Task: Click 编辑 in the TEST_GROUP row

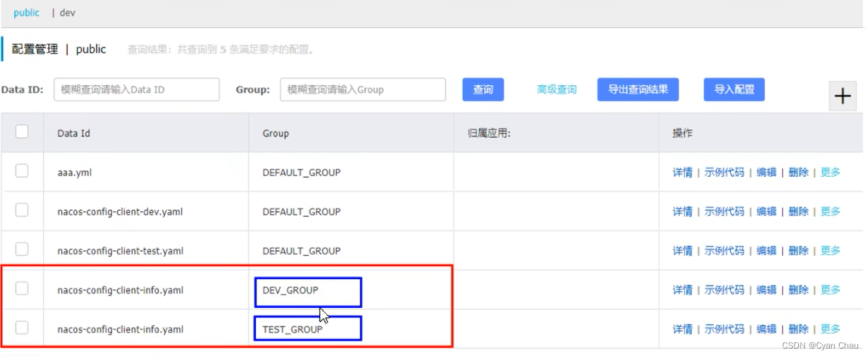Action: point(767,329)
